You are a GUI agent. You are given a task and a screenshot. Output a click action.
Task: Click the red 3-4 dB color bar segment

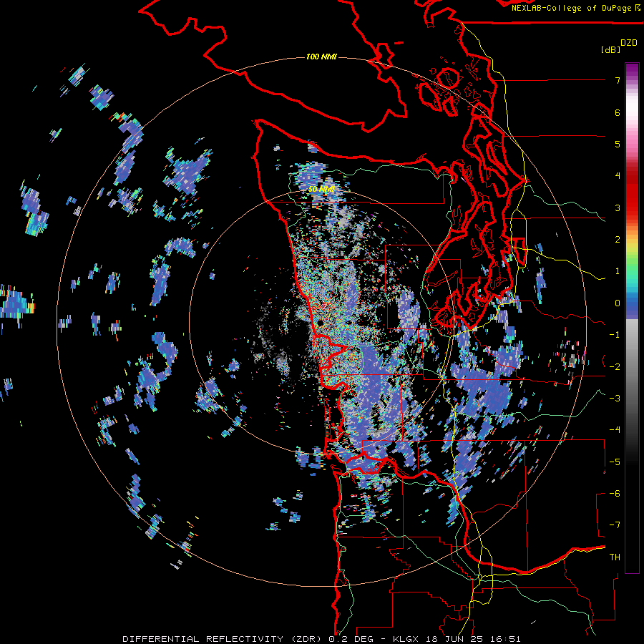click(632, 191)
